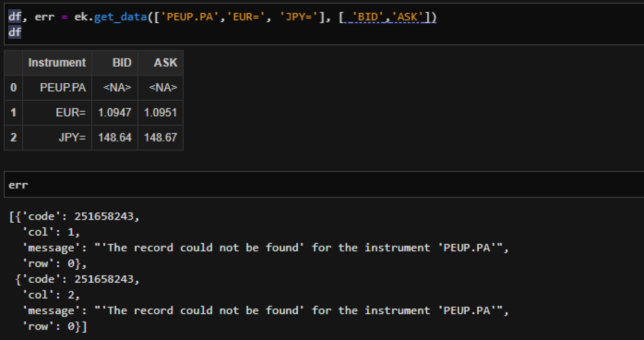Viewport: 644px width, 340px height.
Task: Click the JPY= instrument cell
Action: pyautogui.click(x=72, y=137)
